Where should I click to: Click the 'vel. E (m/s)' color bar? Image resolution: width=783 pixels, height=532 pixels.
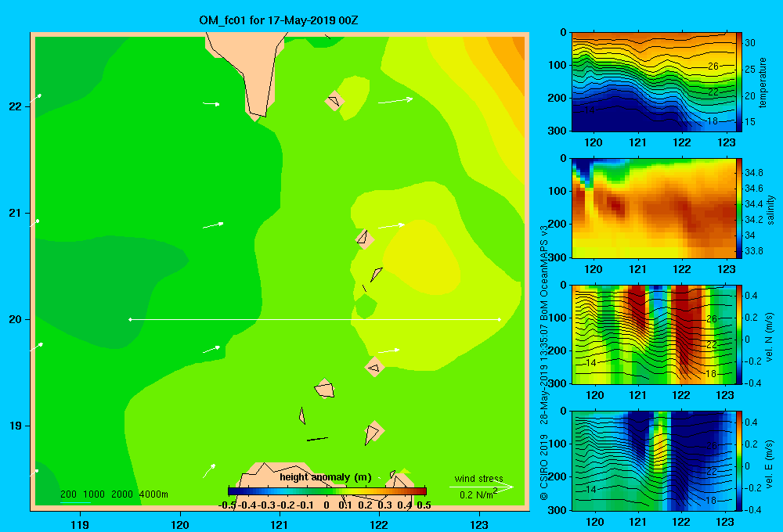pyautogui.click(x=739, y=461)
